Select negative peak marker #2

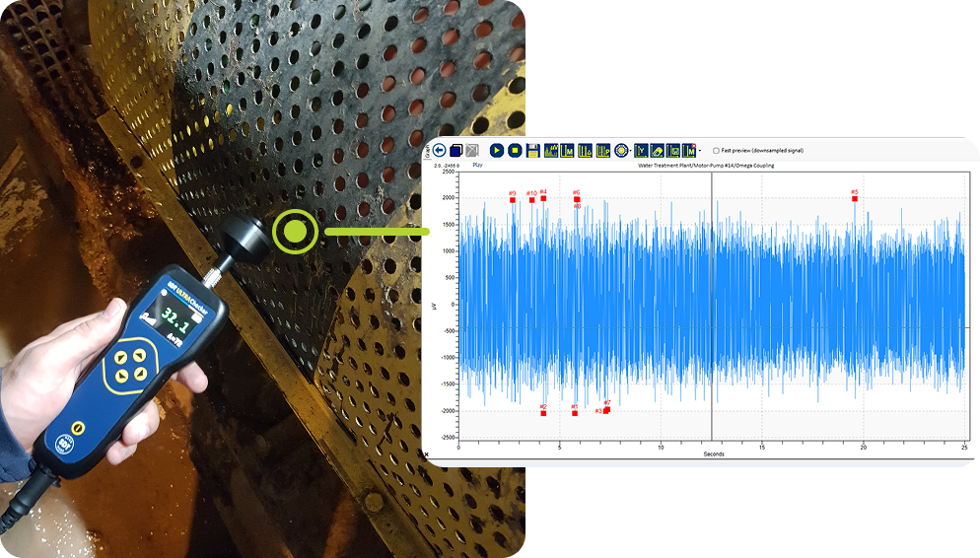point(543,413)
